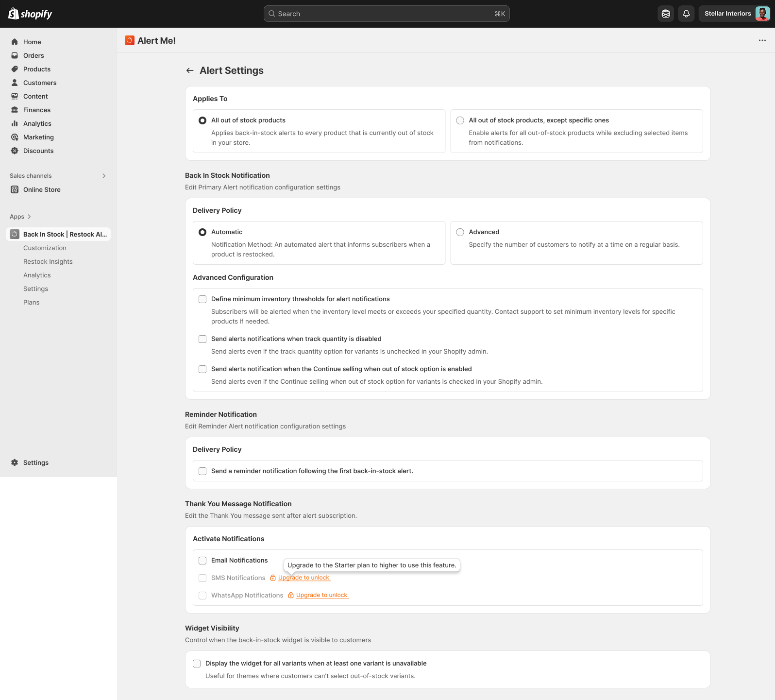Click the Thank You Message Notification heading
The height and width of the screenshot is (700, 775).
click(238, 504)
